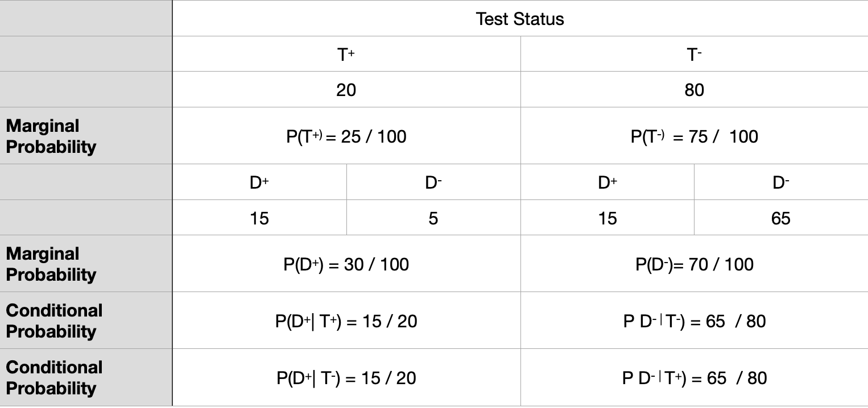Select the cell containing 5

433,218
